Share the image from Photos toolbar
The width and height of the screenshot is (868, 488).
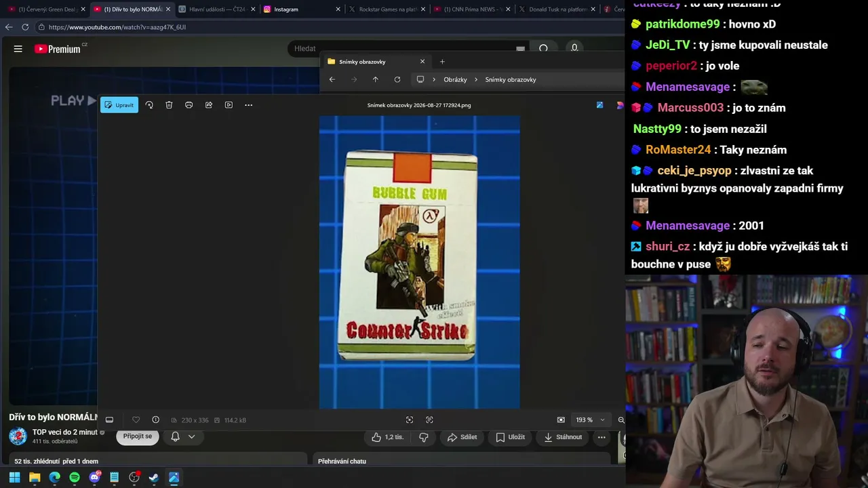(209, 105)
